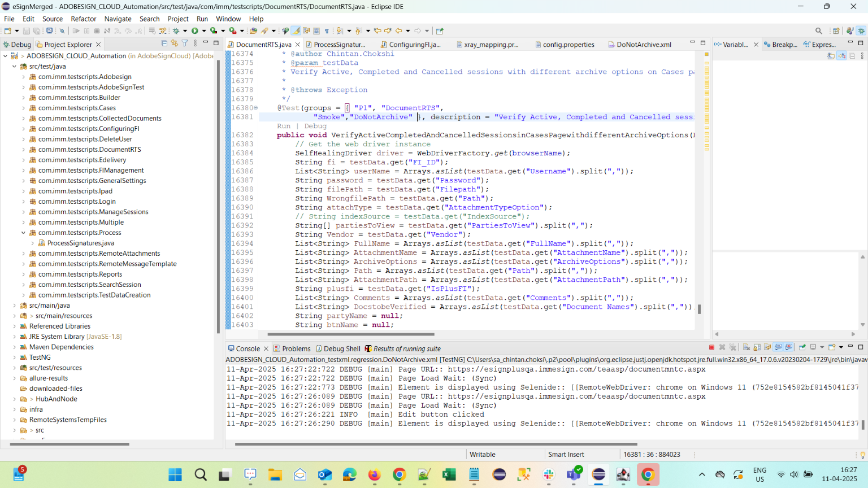
Task: Click the Debug link above test method
Action: [x=315, y=126]
